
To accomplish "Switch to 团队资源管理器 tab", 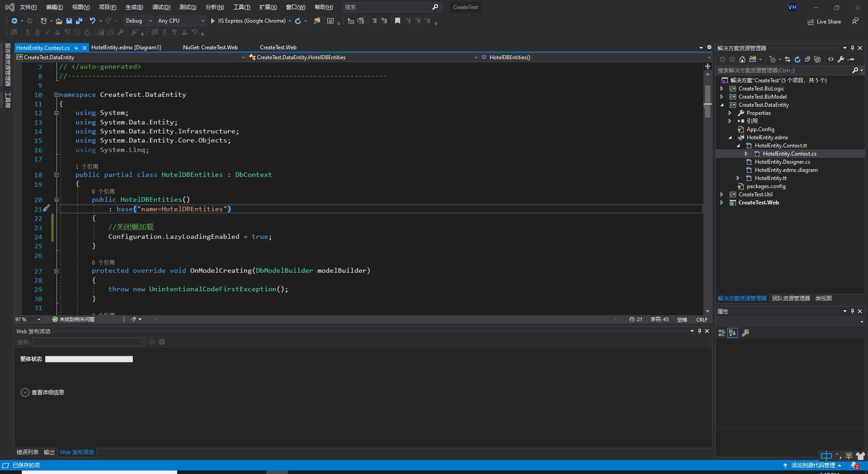I will pos(791,299).
